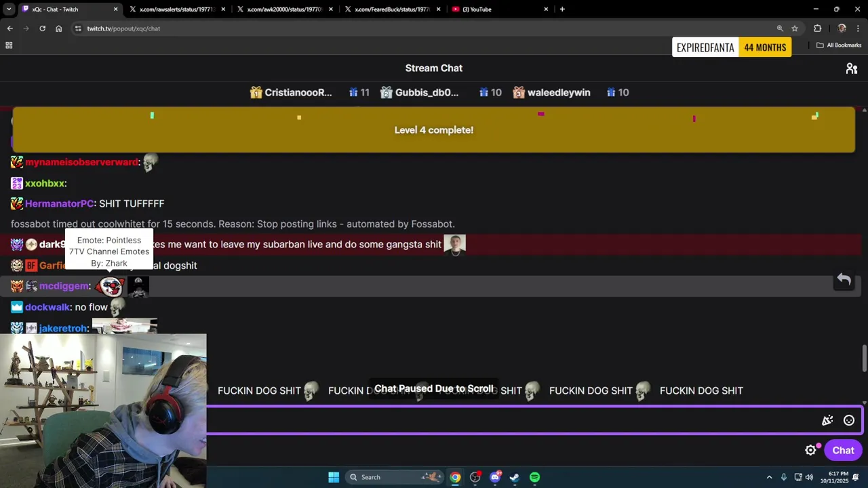Click the skull emote after dockwalk's message
This screenshot has height=488, width=868.
(x=117, y=307)
